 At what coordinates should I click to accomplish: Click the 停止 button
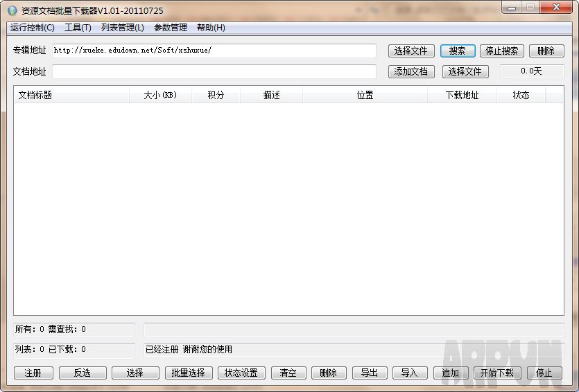[x=544, y=373]
